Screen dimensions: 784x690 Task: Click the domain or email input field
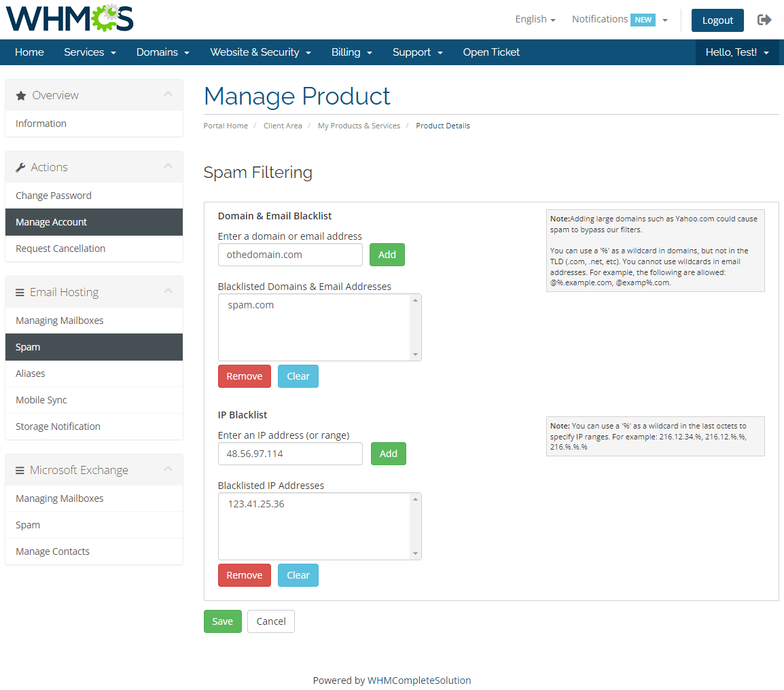290,255
